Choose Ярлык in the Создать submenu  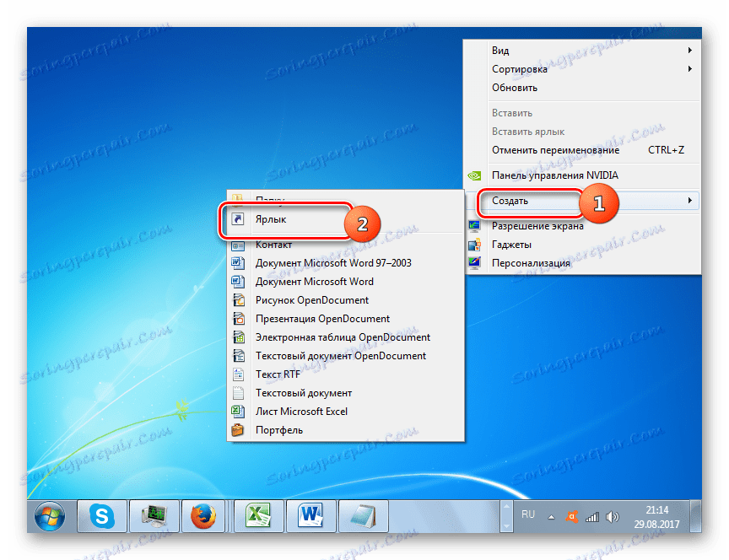(x=345, y=219)
